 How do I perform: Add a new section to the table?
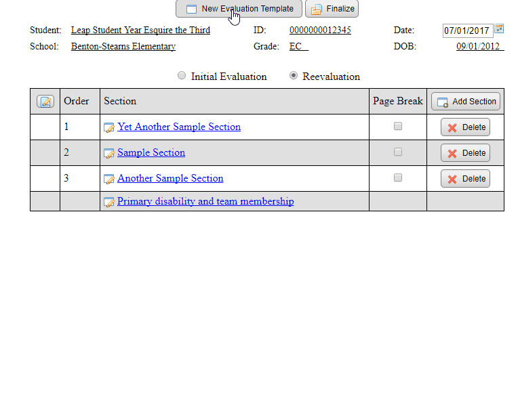tap(466, 102)
